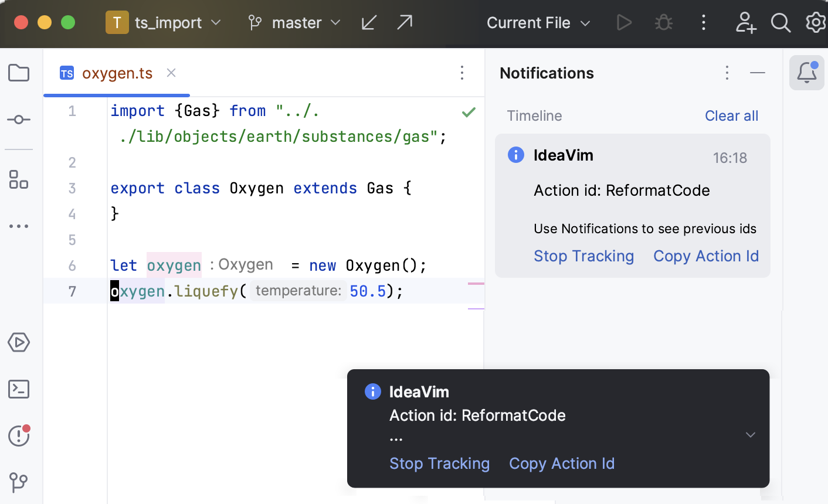Click the More tool windows icon

click(18, 226)
